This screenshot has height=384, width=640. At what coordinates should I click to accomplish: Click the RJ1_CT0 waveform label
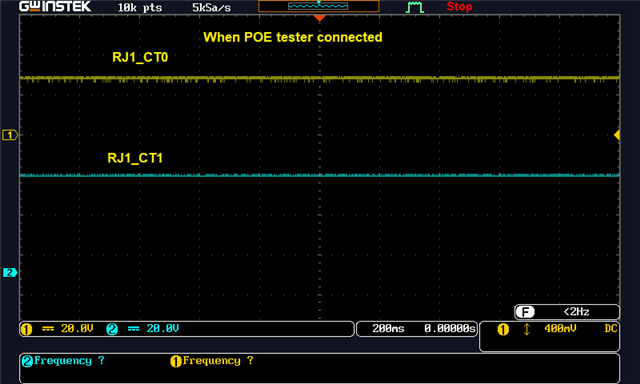(x=140, y=57)
